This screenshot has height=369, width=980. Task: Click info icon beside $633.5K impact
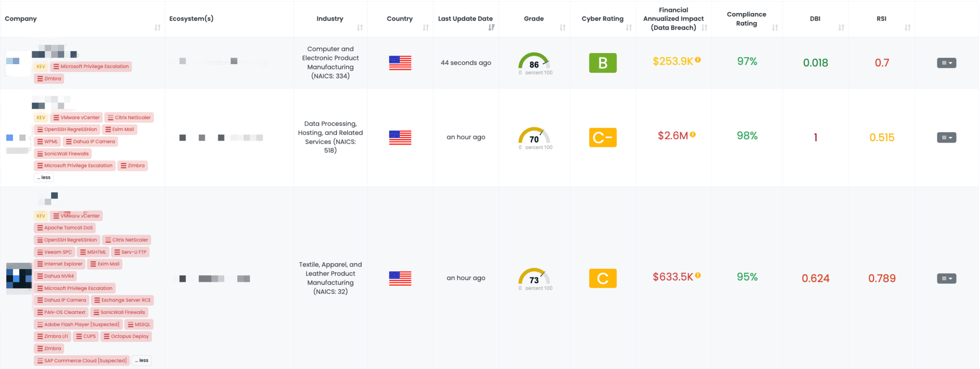coord(698,276)
